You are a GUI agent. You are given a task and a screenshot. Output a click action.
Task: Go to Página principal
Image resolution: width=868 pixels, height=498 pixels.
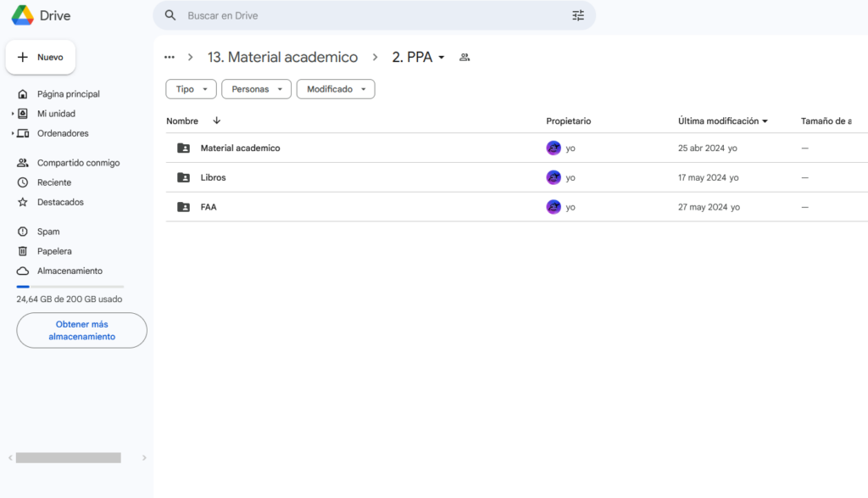68,94
